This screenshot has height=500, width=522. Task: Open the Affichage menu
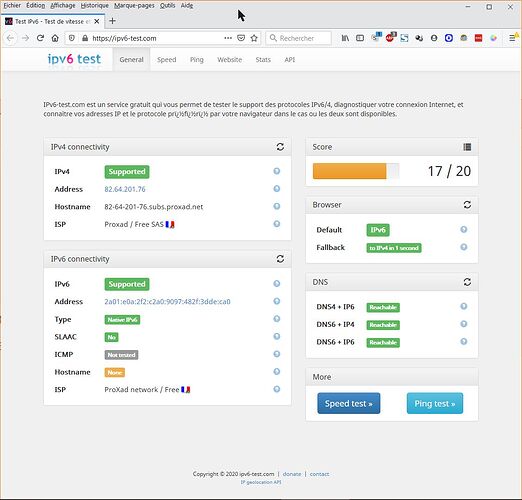click(x=63, y=6)
